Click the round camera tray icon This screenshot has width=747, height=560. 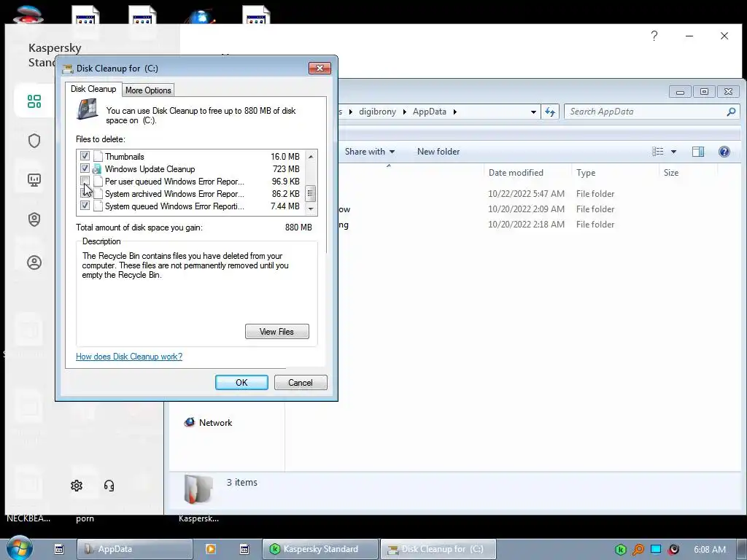673,550
